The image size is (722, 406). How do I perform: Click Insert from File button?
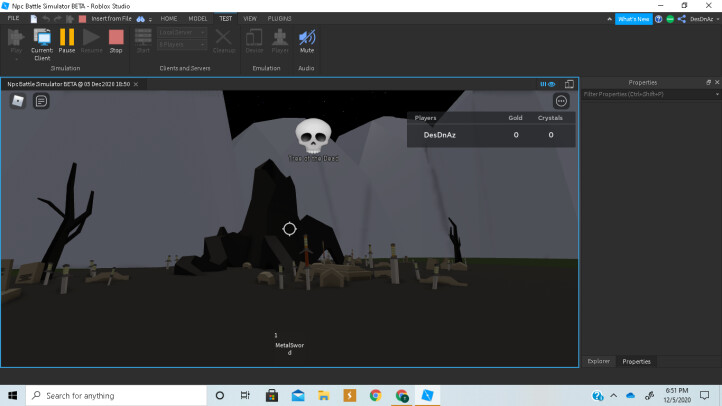[110, 19]
